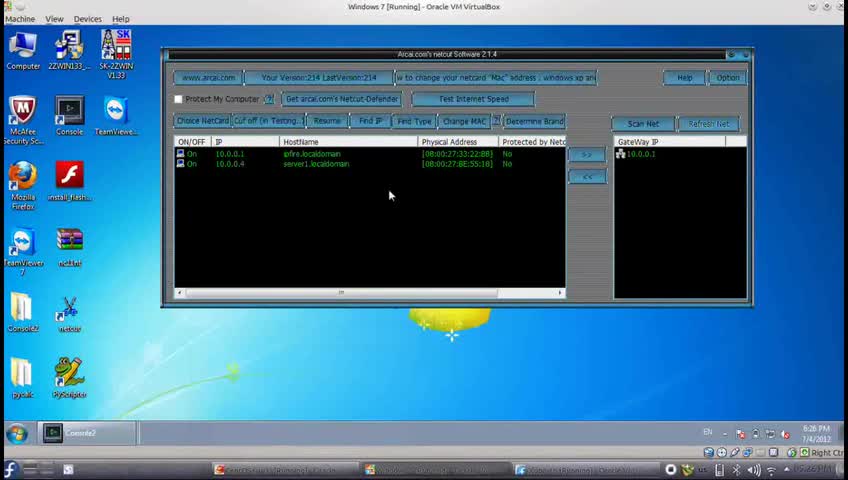Switch to Console2 taskbar item
The height and width of the screenshot is (480, 848).
click(x=87, y=433)
